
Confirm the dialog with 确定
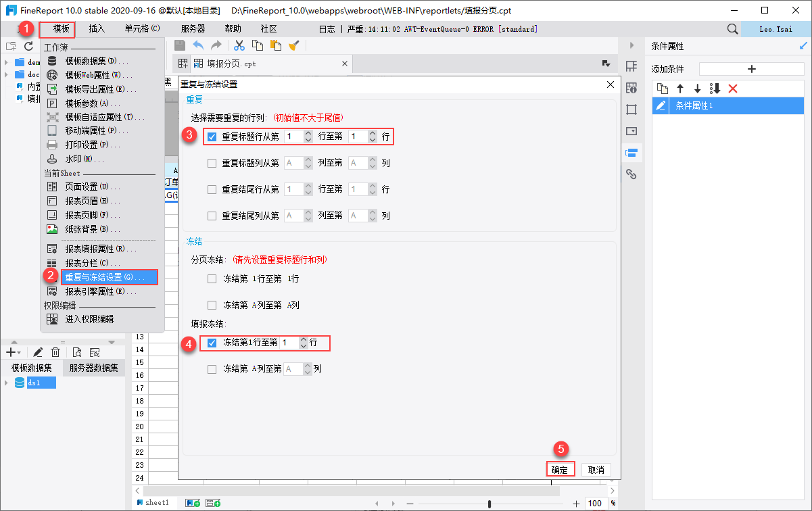tap(559, 469)
